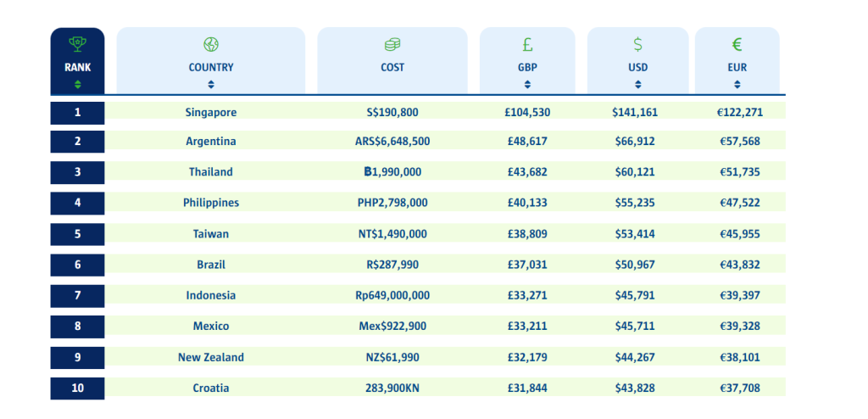Click the Singapore country cell
The height and width of the screenshot is (419, 868).
coord(211,112)
